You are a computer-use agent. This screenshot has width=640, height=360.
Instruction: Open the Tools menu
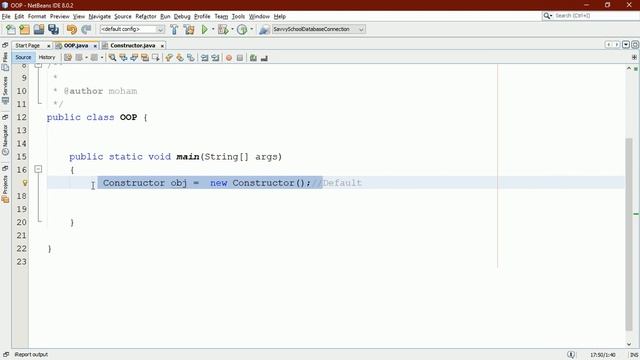[x=238, y=16]
